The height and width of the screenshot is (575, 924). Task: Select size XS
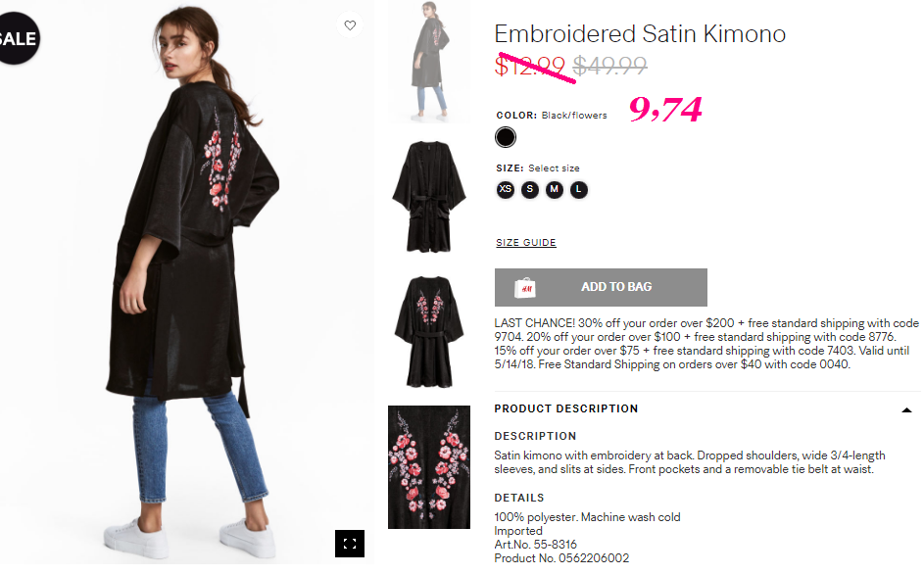[x=505, y=190]
